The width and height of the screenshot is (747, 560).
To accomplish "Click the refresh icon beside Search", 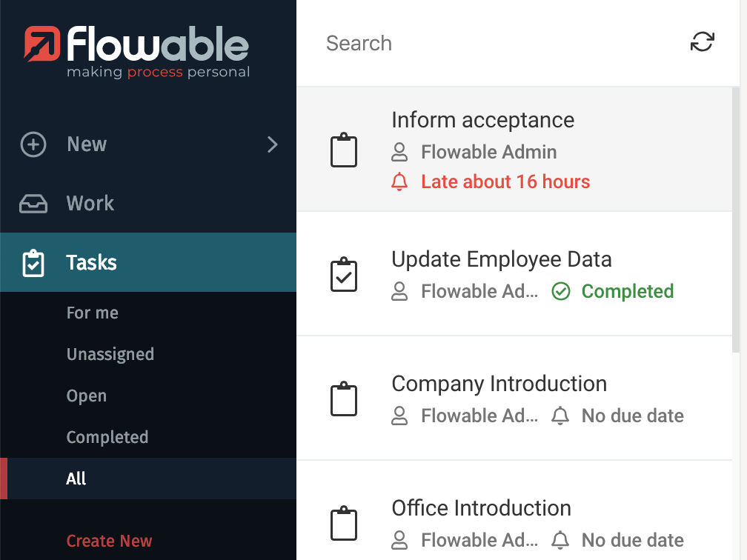I will [x=702, y=42].
